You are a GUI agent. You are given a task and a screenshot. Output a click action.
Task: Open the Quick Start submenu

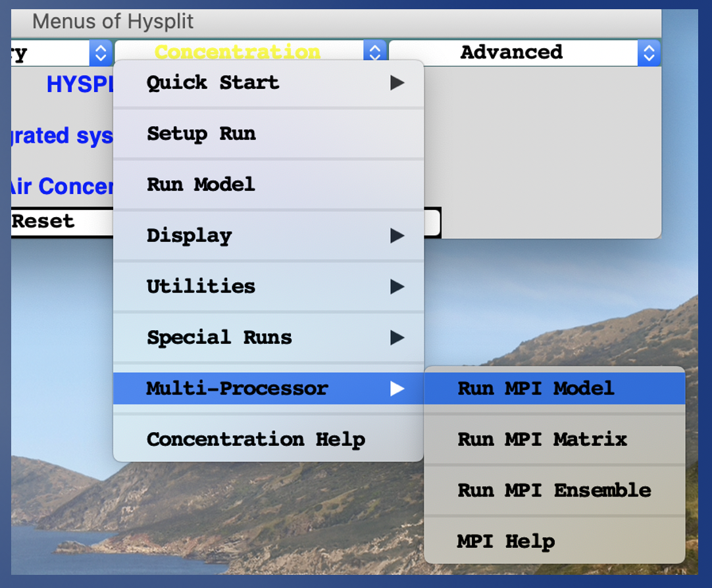click(x=268, y=83)
